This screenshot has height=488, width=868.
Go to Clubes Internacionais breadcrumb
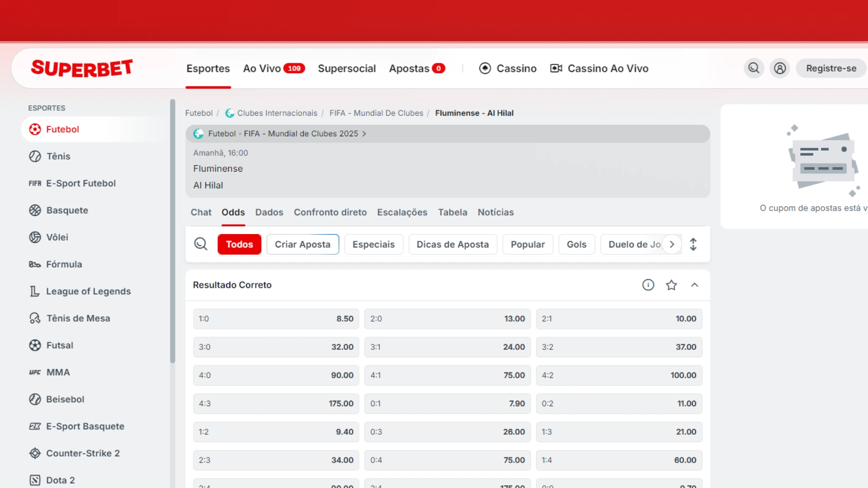(x=277, y=113)
